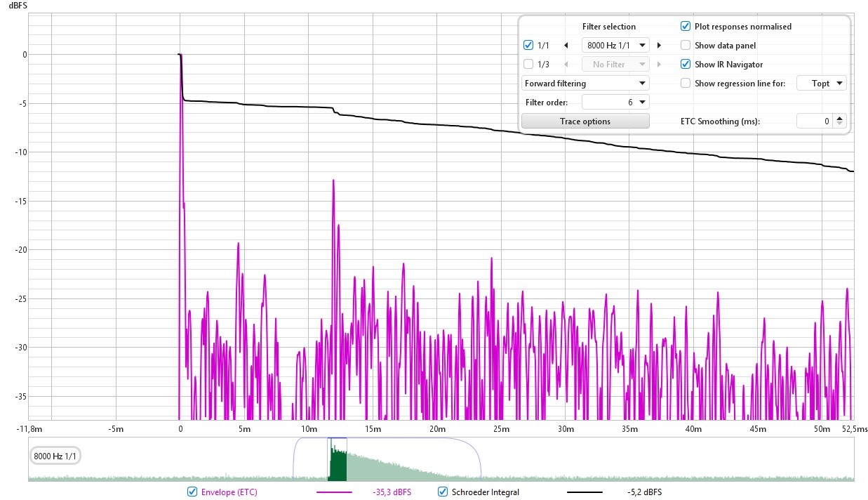
Task: Expand the Filter order dropdown
Action: 615,103
